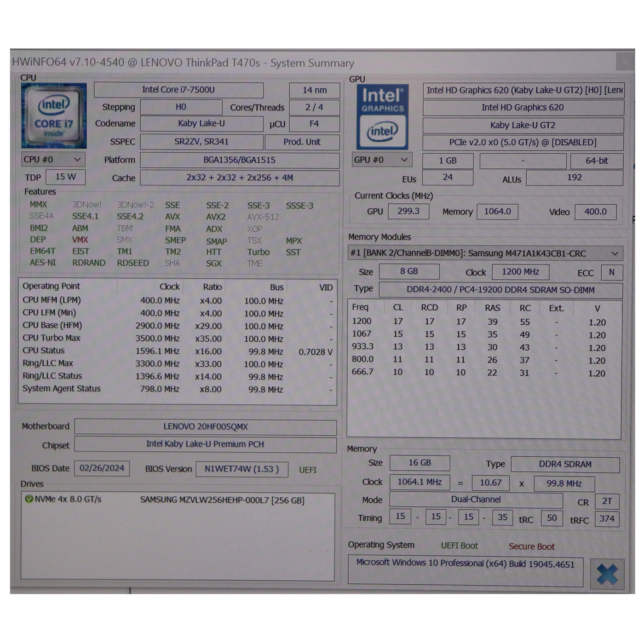
Task: Click the green NVMe drive status icon
Action: [x=29, y=499]
